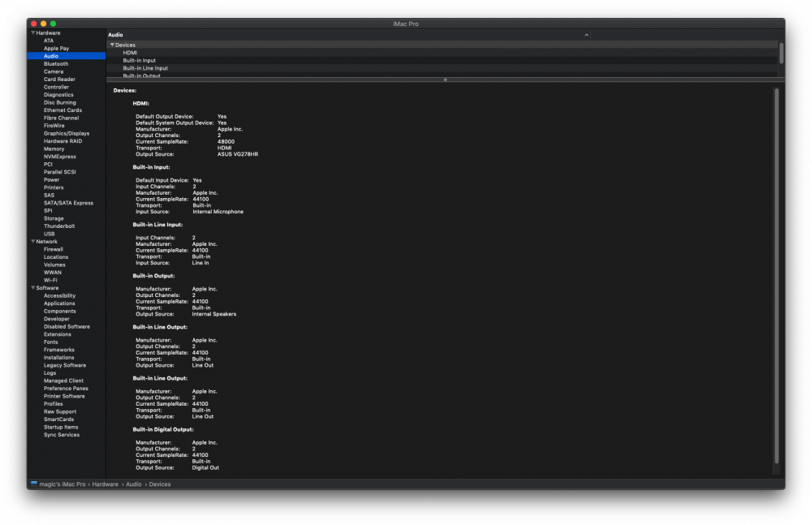
Task: Select ATA in the sidebar
Action: (49, 41)
